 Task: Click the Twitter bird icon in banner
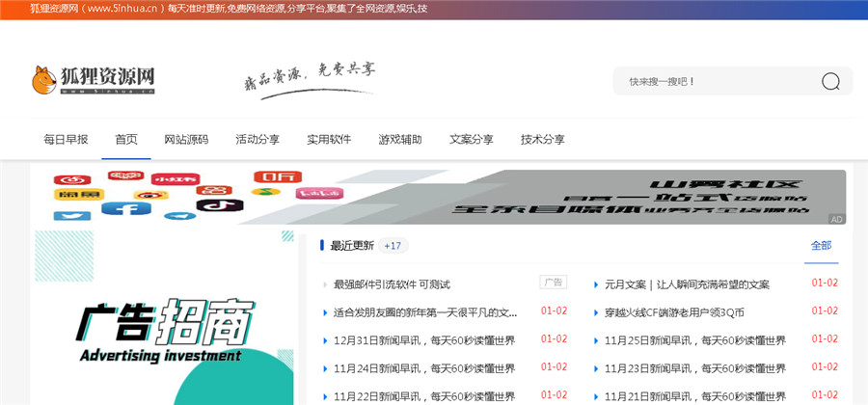click(71, 215)
